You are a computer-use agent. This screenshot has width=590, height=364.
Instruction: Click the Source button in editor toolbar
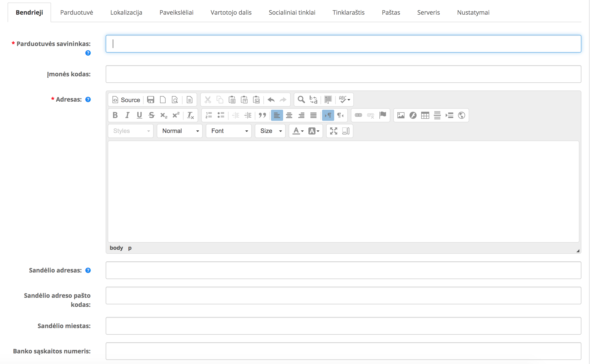(x=126, y=100)
